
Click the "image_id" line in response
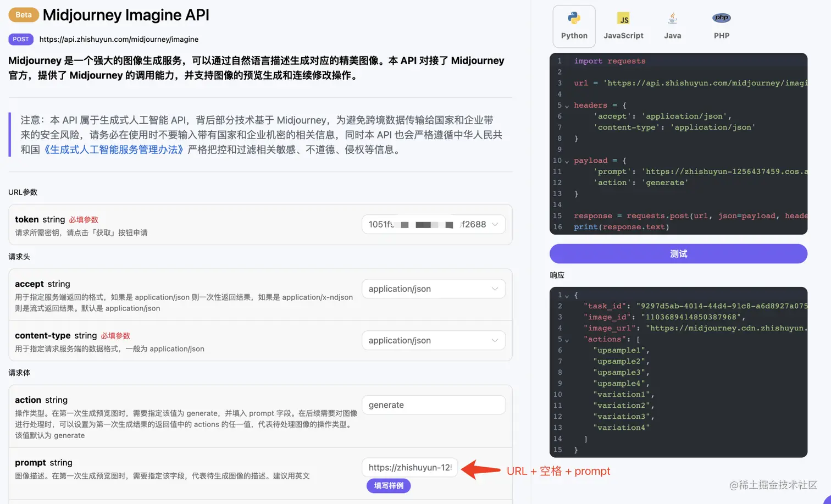pos(664,317)
